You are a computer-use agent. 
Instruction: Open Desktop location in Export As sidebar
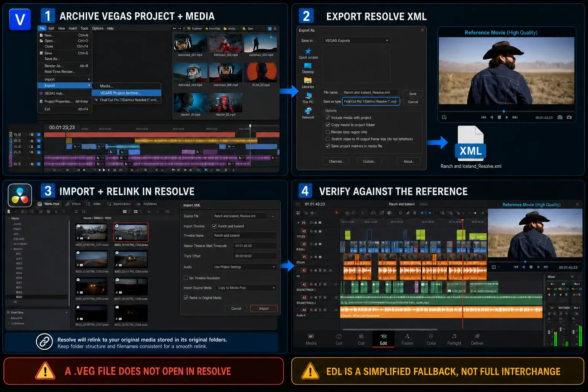point(308,66)
